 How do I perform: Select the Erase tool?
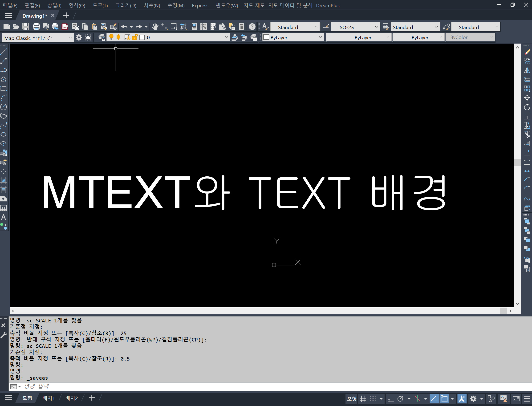(x=527, y=52)
